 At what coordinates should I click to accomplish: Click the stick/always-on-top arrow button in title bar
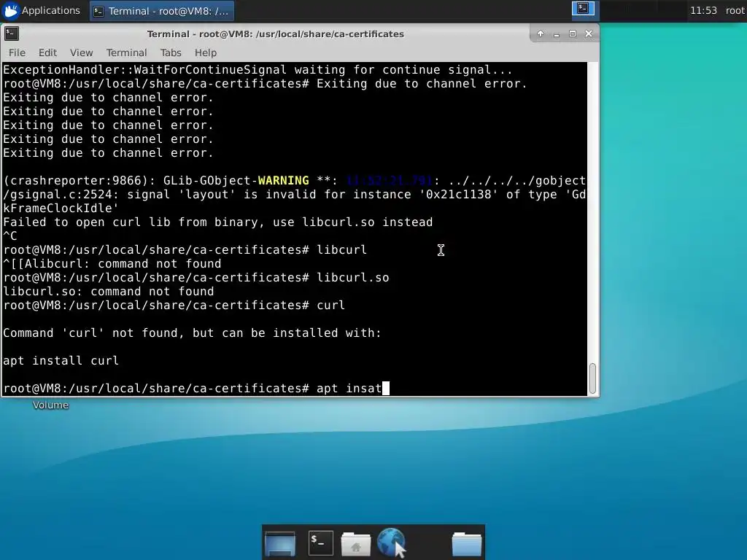(x=541, y=34)
